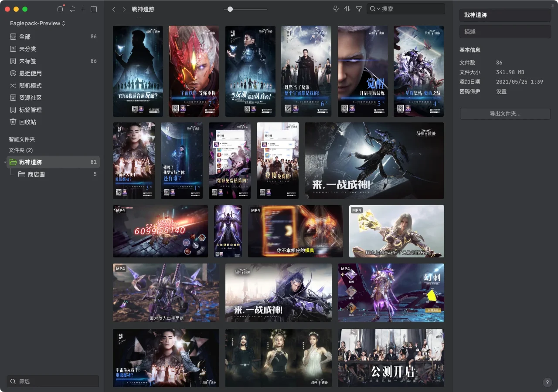Select 随机模式 in the sidebar
The height and width of the screenshot is (392, 558).
(x=31, y=85)
